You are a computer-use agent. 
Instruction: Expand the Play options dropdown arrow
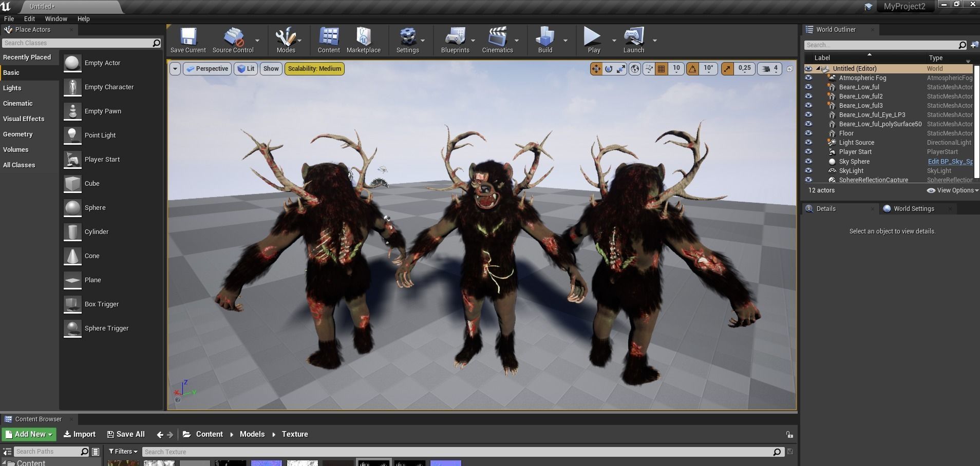(614, 41)
